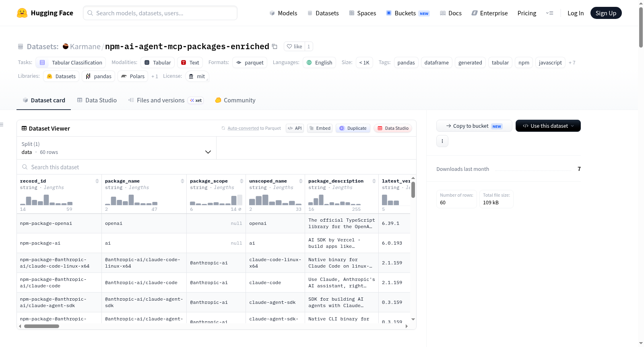Click the table's horizontal scrollbar thumb

(41, 326)
